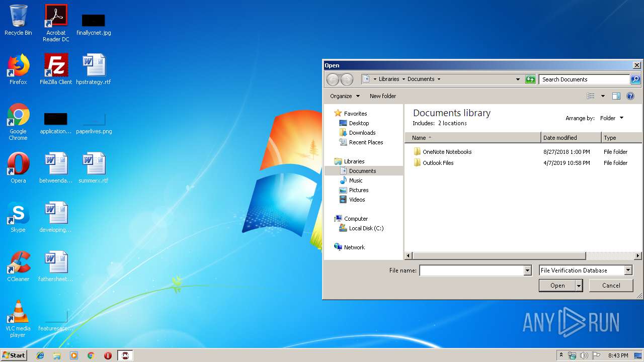Image resolution: width=644 pixels, height=362 pixels.
Task: Select the OneNote Notebooks folder
Action: (447, 152)
